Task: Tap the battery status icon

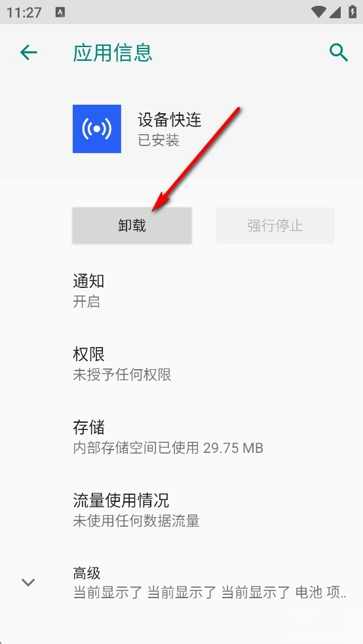Action: coord(353,12)
